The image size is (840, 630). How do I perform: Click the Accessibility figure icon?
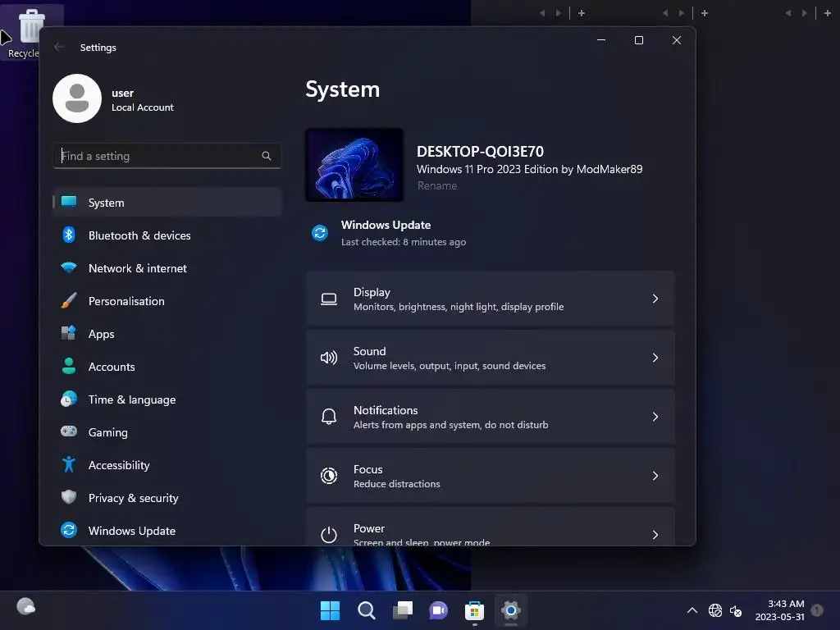(69, 464)
